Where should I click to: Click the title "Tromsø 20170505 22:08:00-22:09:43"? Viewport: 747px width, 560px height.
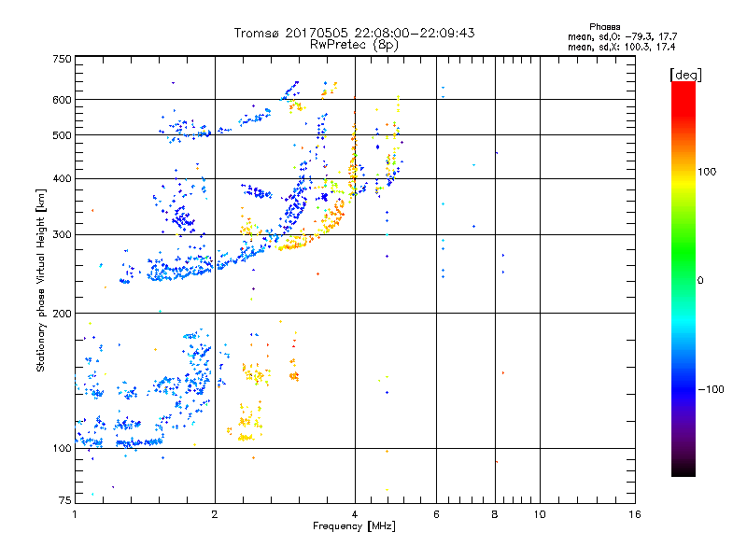354,33
